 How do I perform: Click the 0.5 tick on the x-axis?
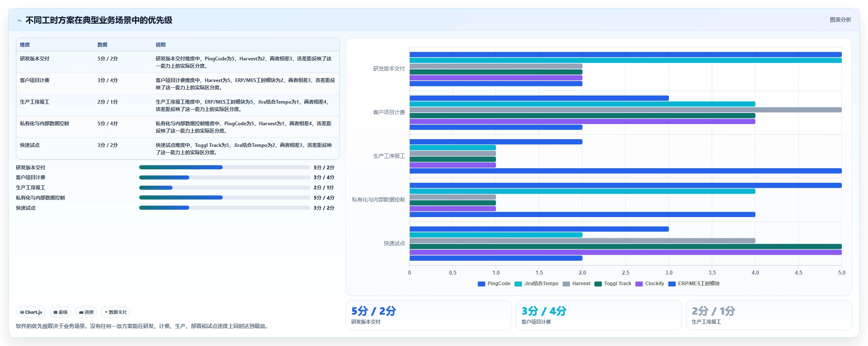(x=453, y=273)
